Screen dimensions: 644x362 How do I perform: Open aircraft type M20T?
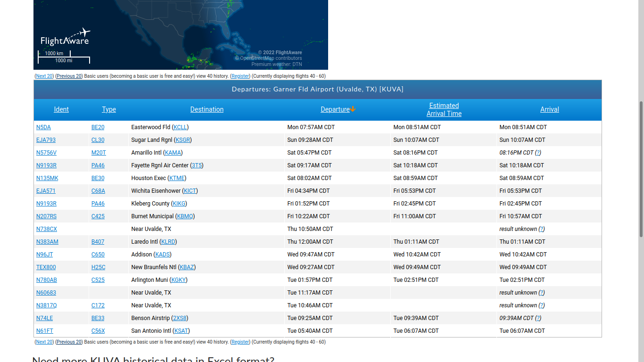pyautogui.click(x=99, y=153)
